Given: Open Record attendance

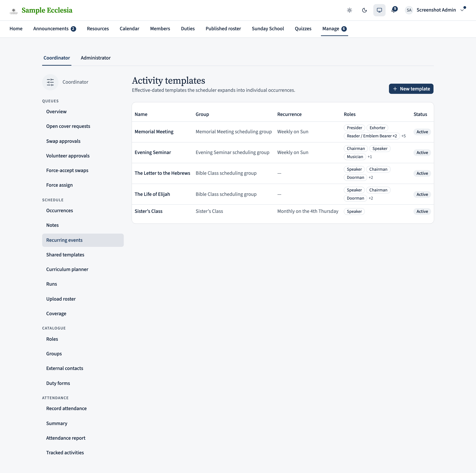Looking at the screenshot, I should coord(83,408).
